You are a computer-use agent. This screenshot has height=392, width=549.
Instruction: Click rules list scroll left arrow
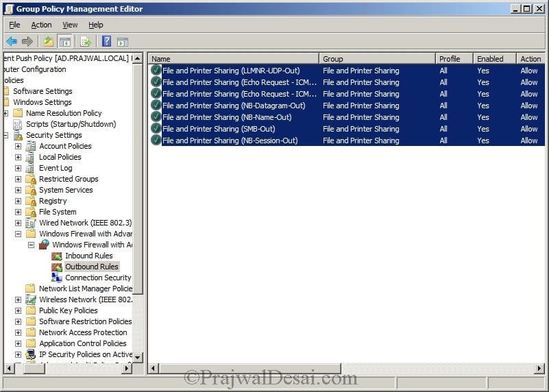[x=153, y=369]
